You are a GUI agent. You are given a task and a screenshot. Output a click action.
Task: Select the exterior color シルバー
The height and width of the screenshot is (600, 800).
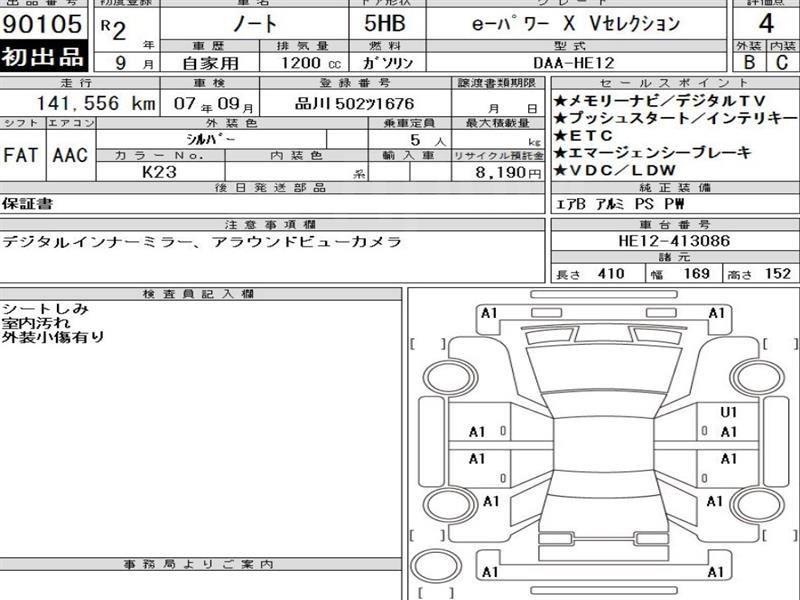click(210, 139)
